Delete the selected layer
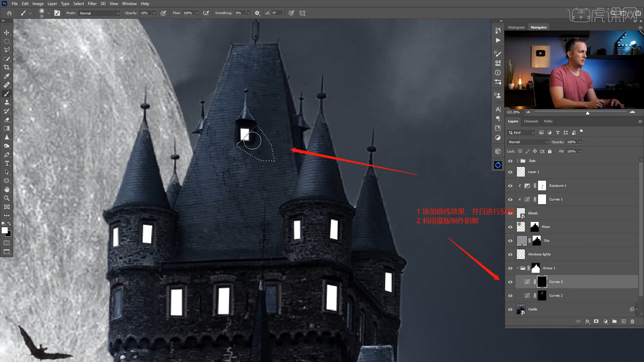 click(633, 321)
